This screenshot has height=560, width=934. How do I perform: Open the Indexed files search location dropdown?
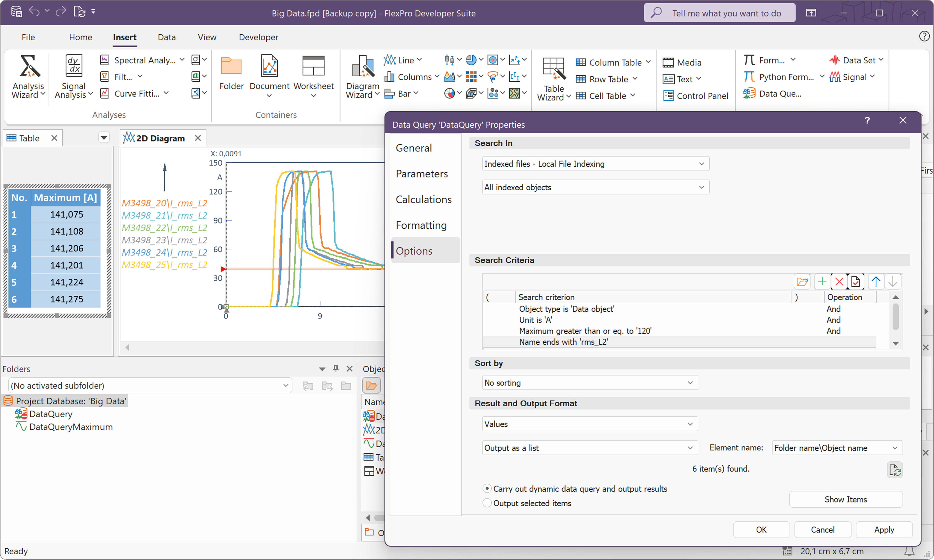[x=595, y=164]
